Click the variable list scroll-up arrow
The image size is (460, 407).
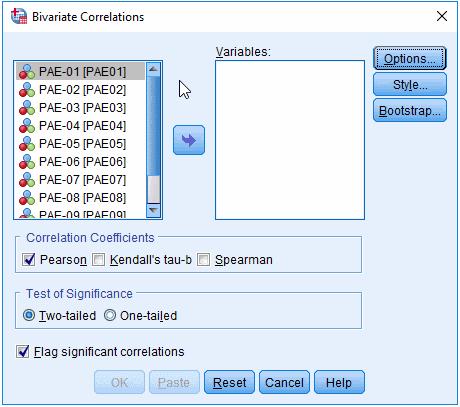pyautogui.click(x=153, y=69)
